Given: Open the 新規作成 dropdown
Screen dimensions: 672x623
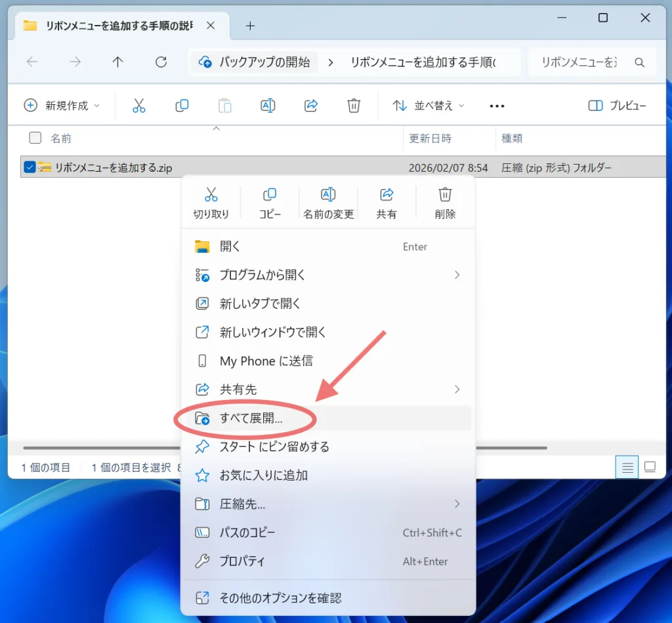Looking at the screenshot, I should pos(62,106).
